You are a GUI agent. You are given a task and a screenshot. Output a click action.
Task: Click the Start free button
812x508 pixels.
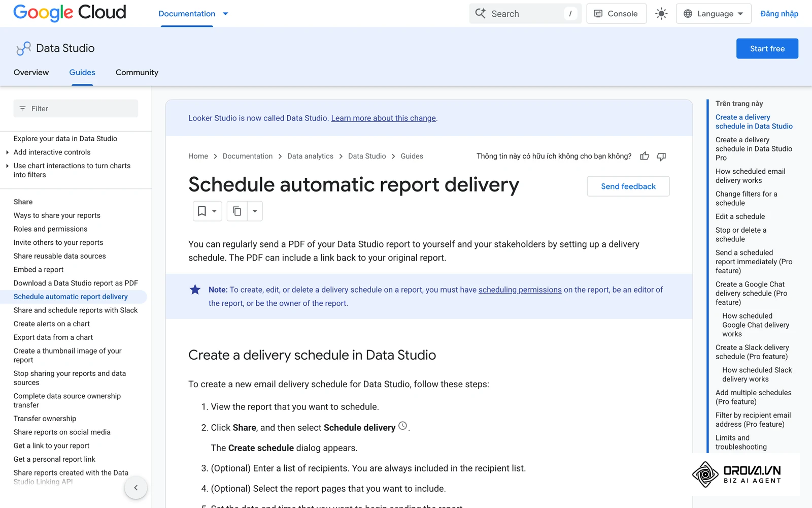767,49
